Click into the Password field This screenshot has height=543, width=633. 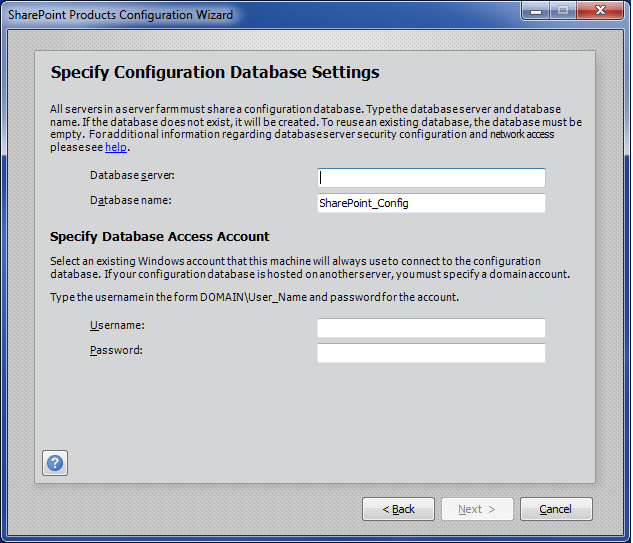tap(431, 353)
